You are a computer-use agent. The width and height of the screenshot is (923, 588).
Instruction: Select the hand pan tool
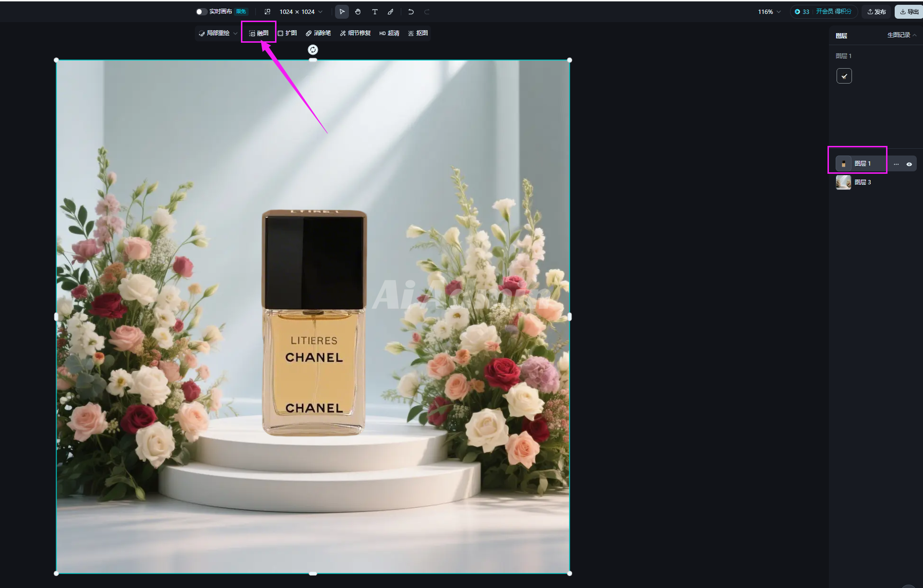click(358, 12)
